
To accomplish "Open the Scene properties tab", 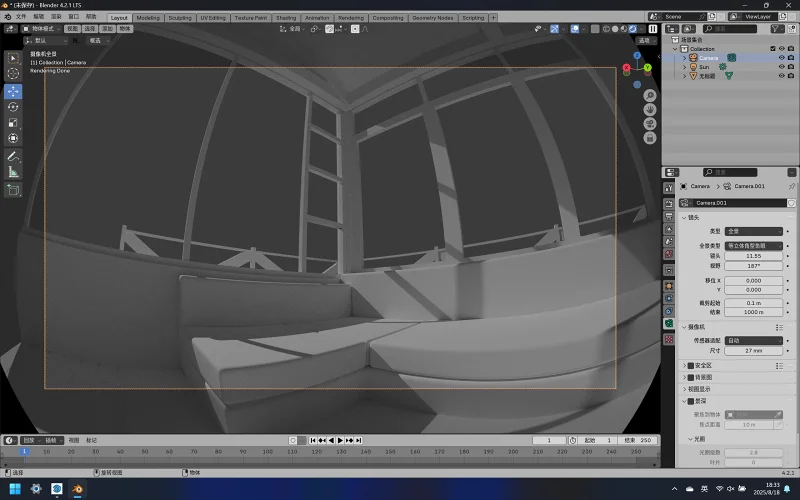I will (x=669, y=241).
